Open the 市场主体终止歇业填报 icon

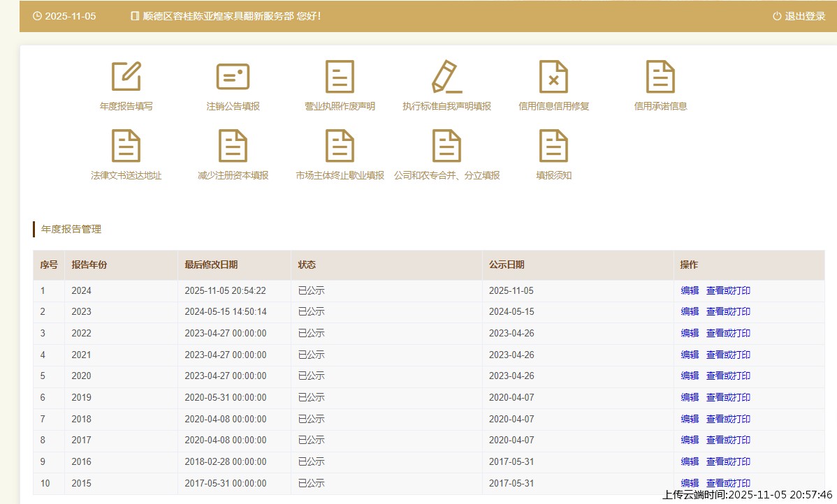[340, 146]
